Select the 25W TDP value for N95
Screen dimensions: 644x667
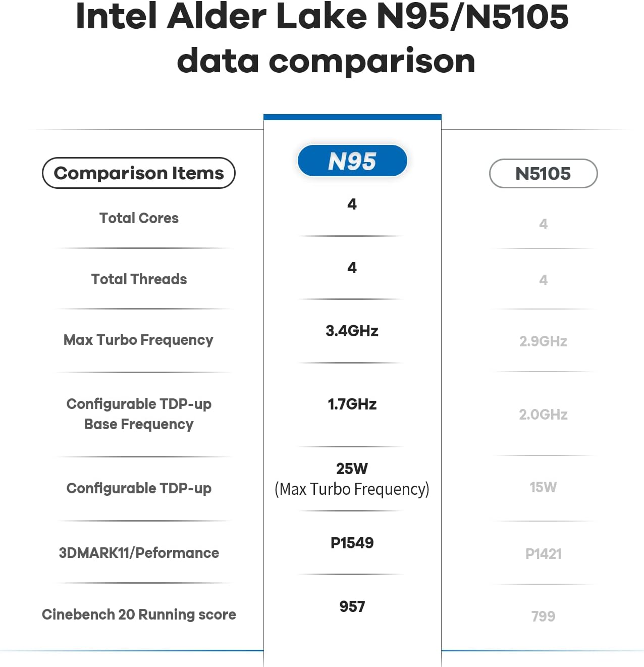coord(352,469)
